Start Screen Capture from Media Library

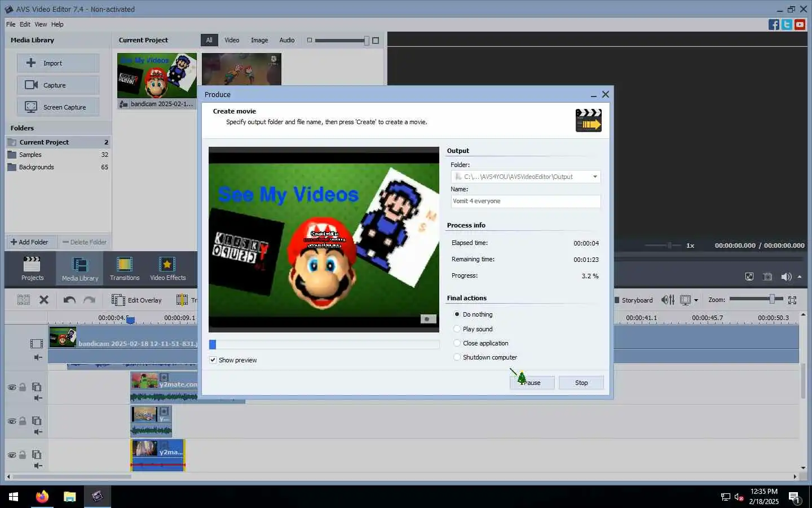coord(58,107)
